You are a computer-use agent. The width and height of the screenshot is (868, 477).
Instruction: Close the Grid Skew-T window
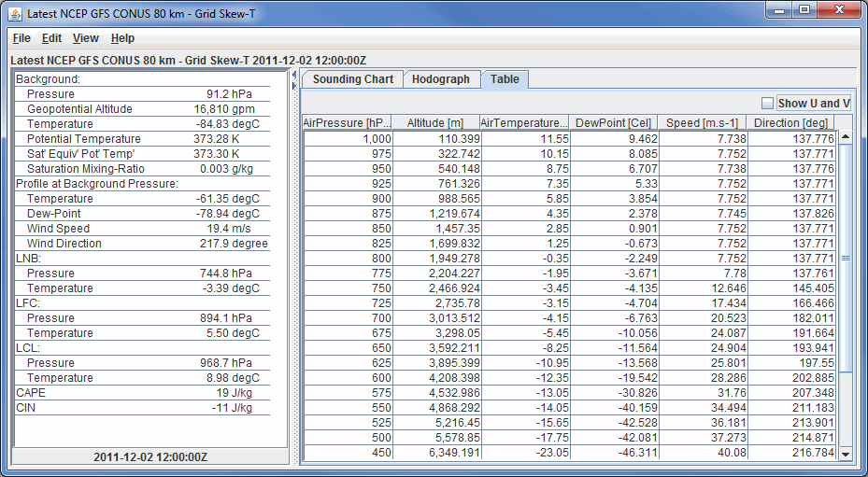pos(837,10)
